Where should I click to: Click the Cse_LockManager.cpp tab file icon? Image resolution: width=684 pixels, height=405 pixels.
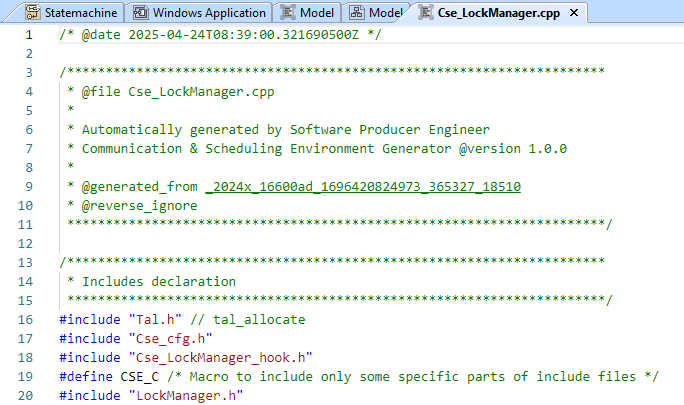pyautogui.click(x=425, y=13)
